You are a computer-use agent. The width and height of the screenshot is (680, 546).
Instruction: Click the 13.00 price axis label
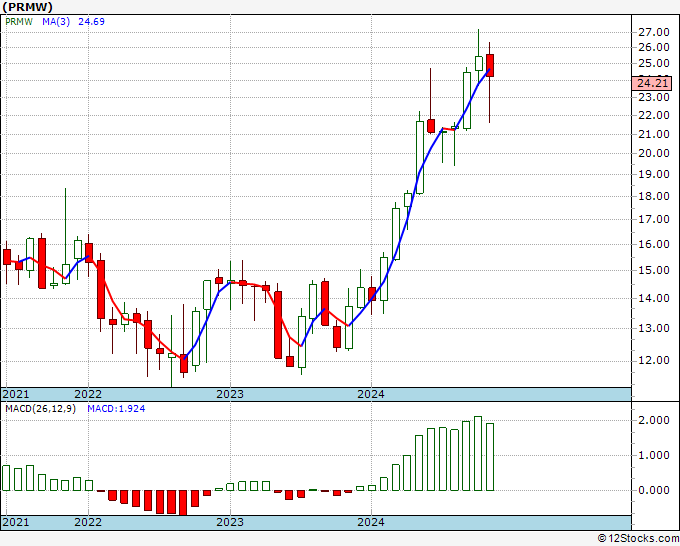coord(654,328)
